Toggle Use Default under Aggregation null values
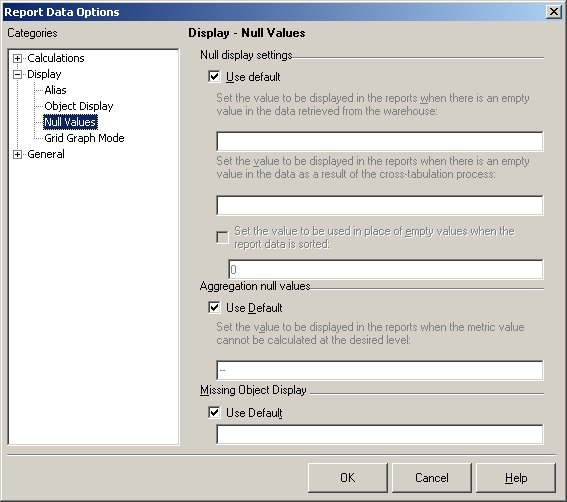 214,308
